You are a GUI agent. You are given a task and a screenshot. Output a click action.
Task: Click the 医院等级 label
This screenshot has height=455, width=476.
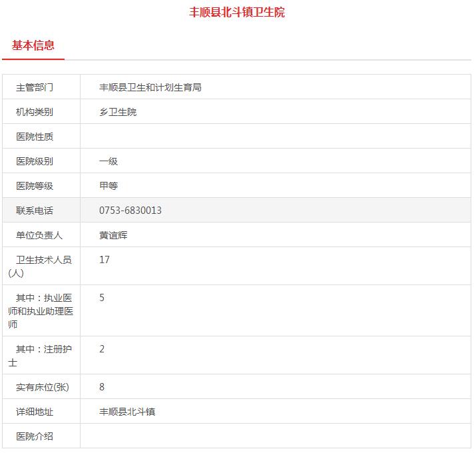(35, 186)
